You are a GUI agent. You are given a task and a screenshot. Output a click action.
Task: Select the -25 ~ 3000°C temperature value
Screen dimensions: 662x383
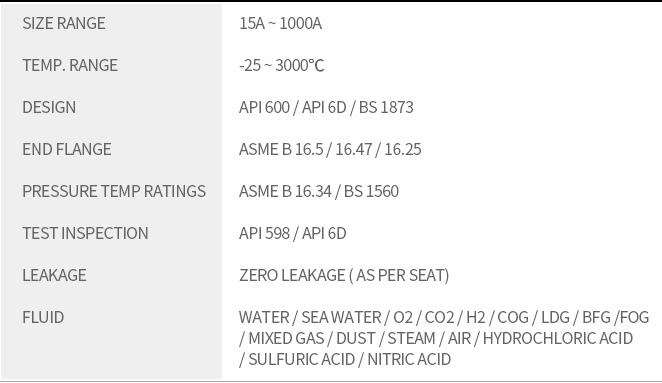(x=282, y=65)
